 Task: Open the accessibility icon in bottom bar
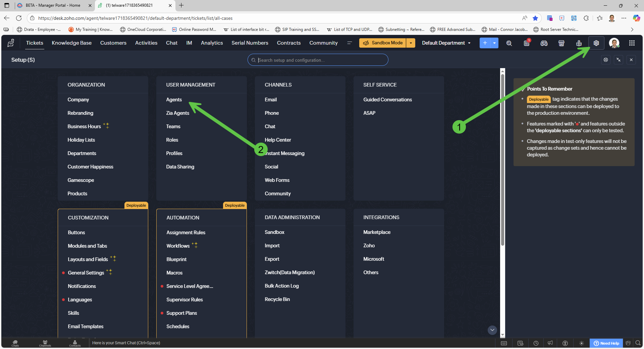click(565, 343)
